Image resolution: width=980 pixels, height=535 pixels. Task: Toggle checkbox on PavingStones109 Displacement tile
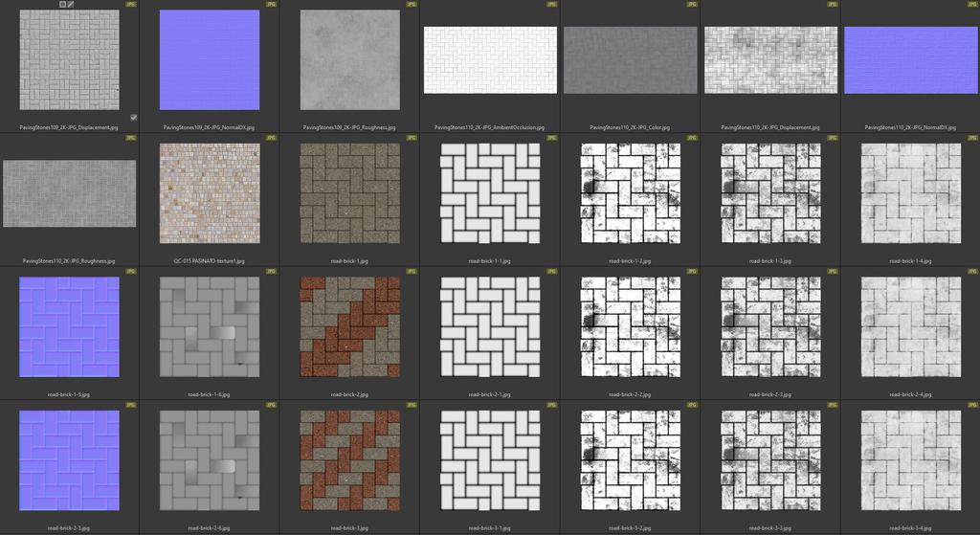pyautogui.click(x=133, y=118)
